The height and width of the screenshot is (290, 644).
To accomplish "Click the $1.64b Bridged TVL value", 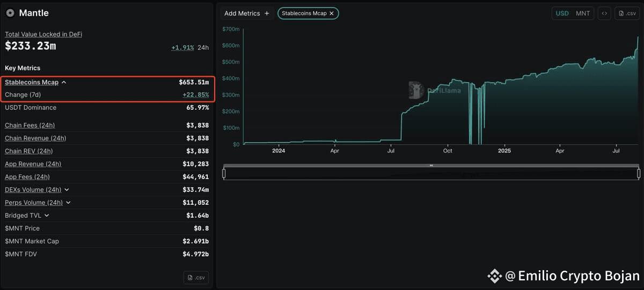I will click(x=197, y=215).
